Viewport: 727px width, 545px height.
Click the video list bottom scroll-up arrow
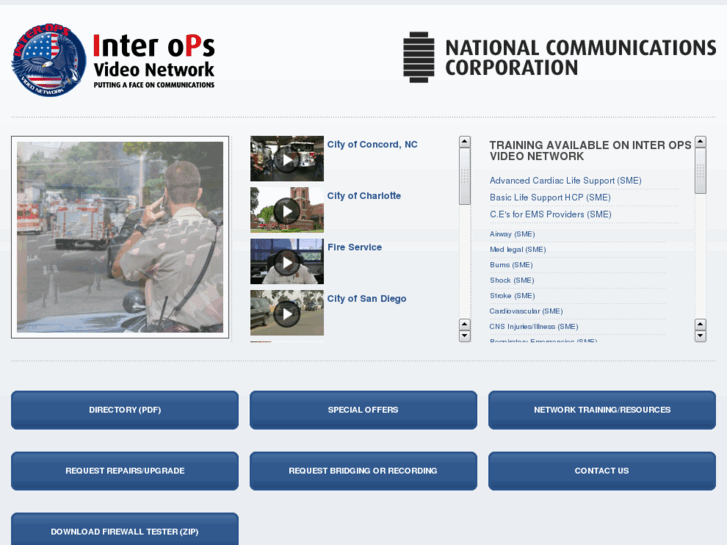(465, 324)
